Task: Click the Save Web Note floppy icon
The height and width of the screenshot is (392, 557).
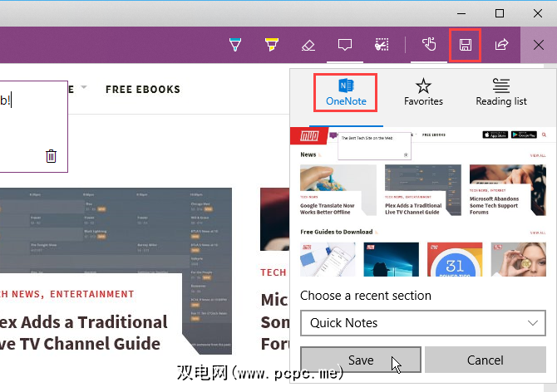Action: (x=465, y=45)
